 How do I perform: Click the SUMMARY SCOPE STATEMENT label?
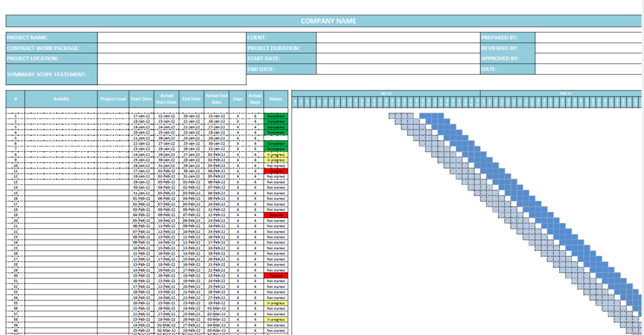click(52, 74)
